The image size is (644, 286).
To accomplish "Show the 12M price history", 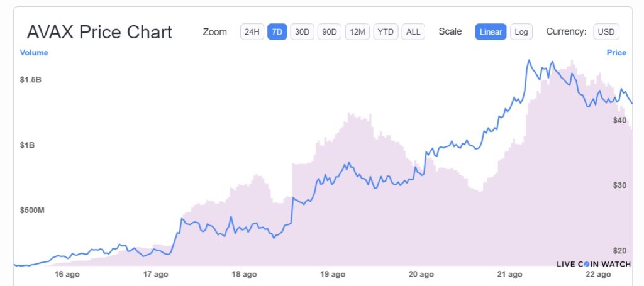I will click(x=357, y=31).
